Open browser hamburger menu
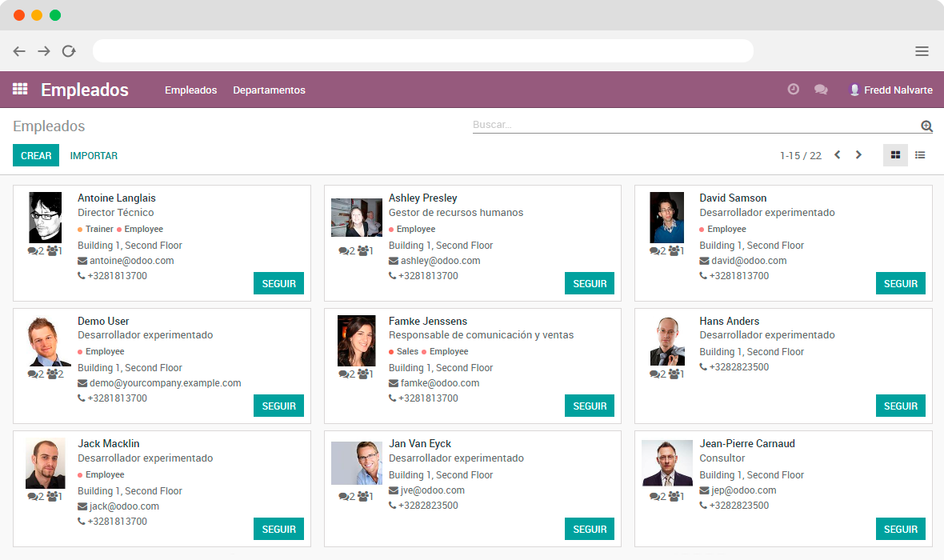 point(922,51)
